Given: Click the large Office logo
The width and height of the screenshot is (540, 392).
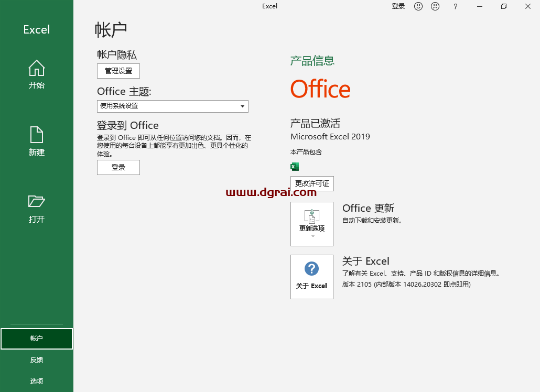Looking at the screenshot, I should pyautogui.click(x=321, y=89).
